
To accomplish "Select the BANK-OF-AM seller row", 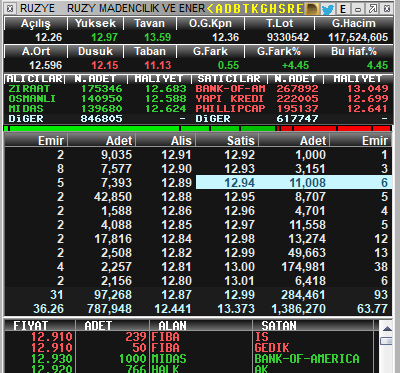I will (x=292, y=89).
